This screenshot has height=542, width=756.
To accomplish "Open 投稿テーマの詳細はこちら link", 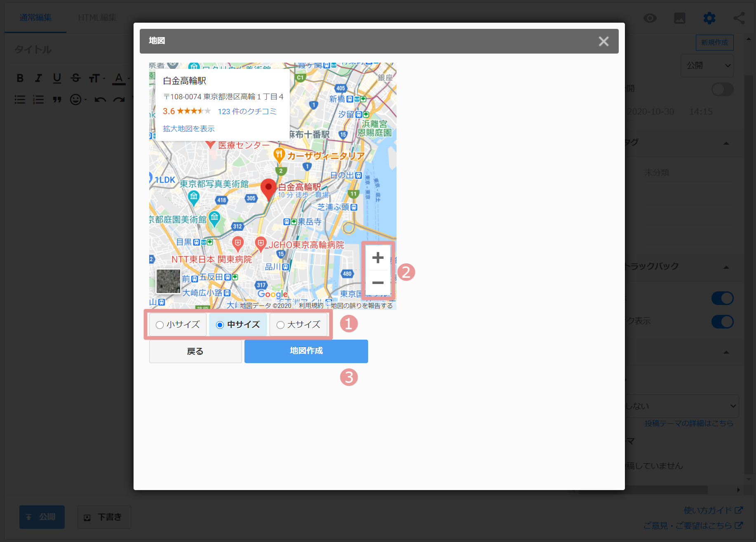I will [689, 423].
